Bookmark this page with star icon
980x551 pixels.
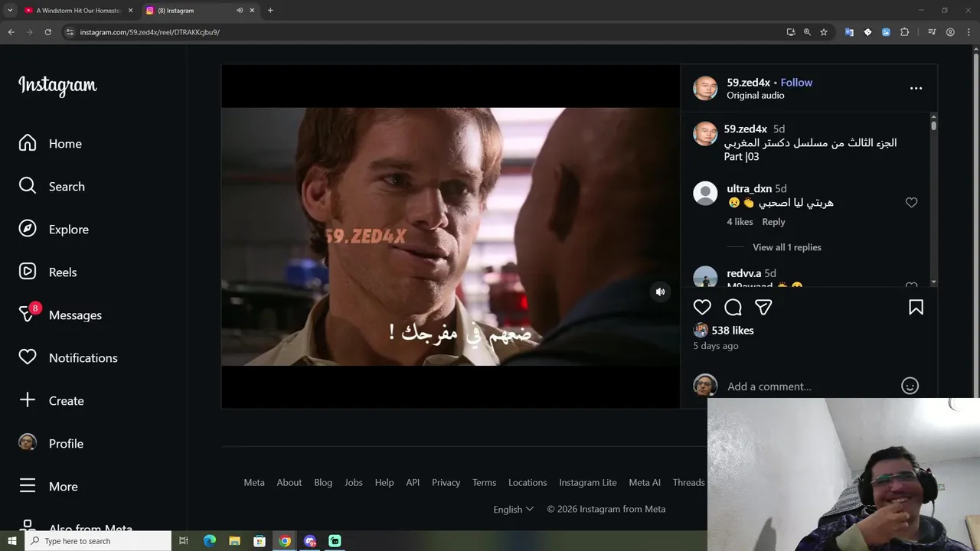(x=824, y=32)
